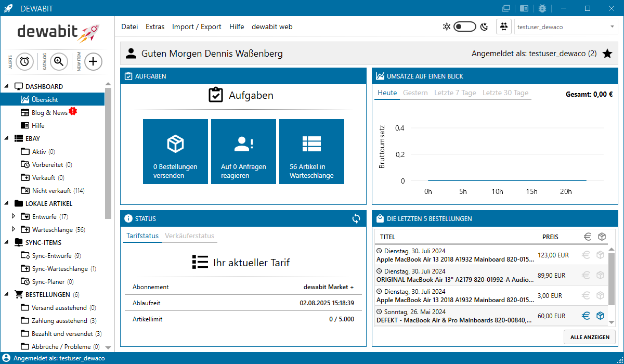Click the New Item plus icon
The width and height of the screenshot is (624, 364).
[x=93, y=61]
